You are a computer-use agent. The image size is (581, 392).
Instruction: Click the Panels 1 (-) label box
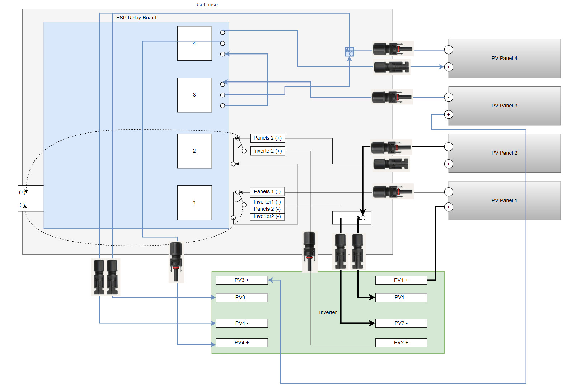[267, 192]
